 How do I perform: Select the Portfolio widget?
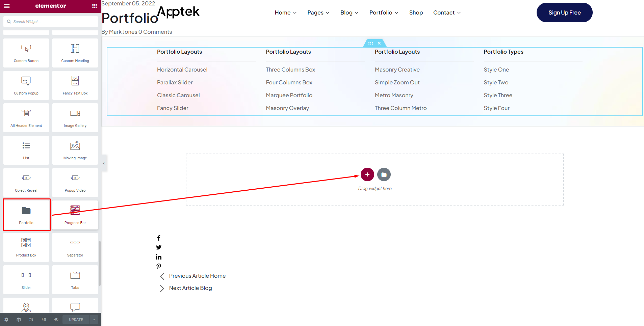pyautogui.click(x=26, y=215)
